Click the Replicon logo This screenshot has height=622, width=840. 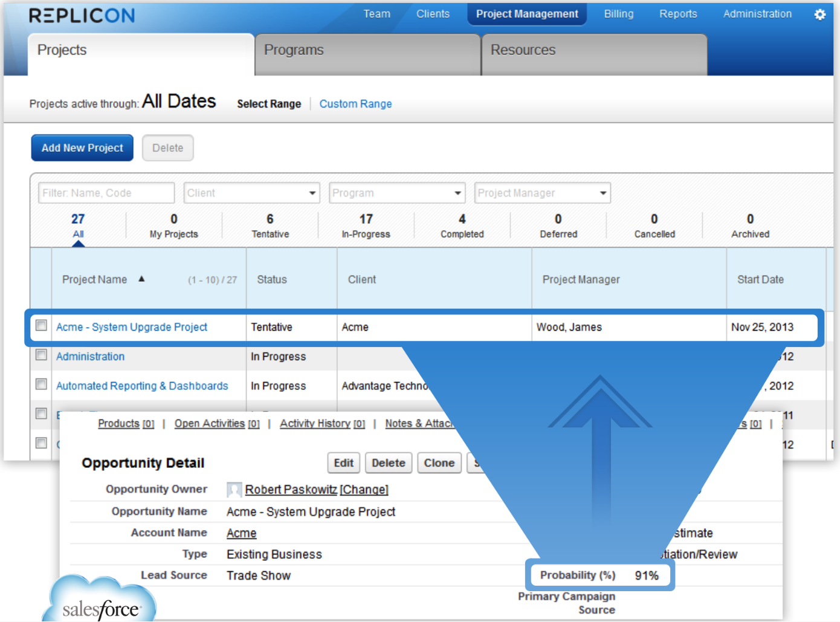click(82, 16)
